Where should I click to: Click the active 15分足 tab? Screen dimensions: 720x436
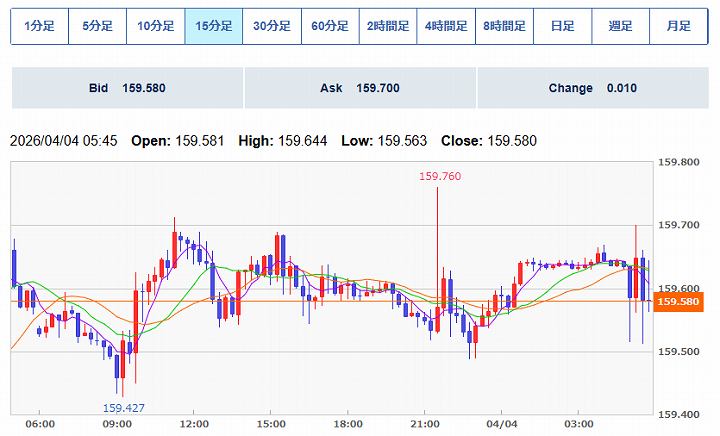(213, 27)
